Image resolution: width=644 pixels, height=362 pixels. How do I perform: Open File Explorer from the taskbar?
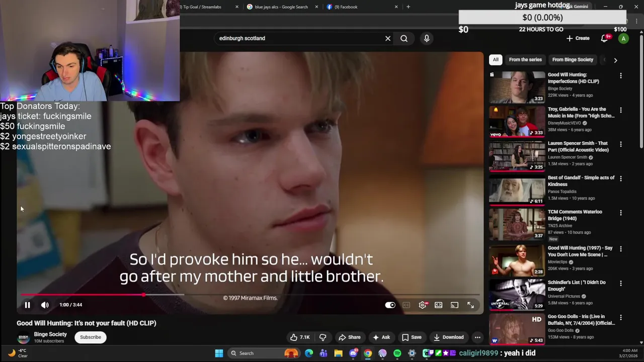point(338,353)
